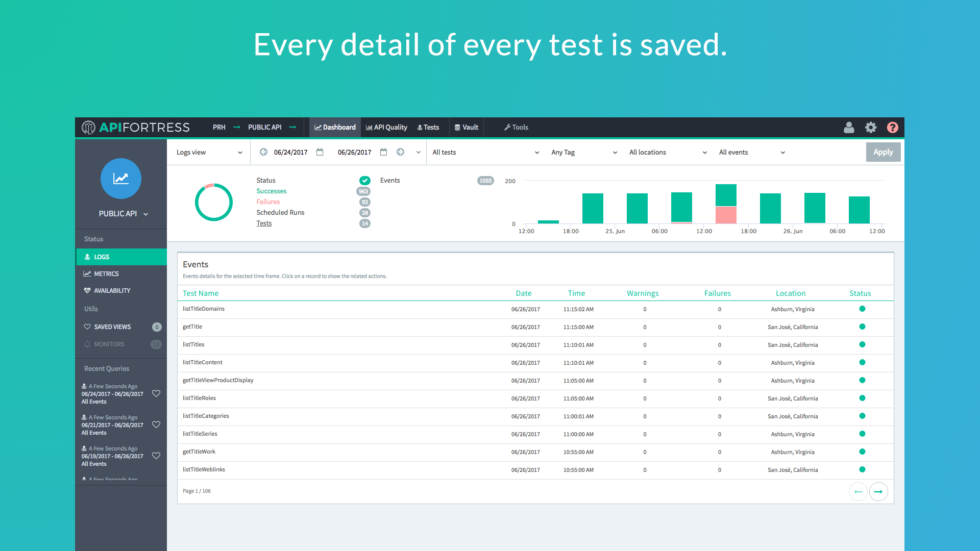Click the PRH breadcrumb link
Screen dimensions: 980x551
(219, 127)
